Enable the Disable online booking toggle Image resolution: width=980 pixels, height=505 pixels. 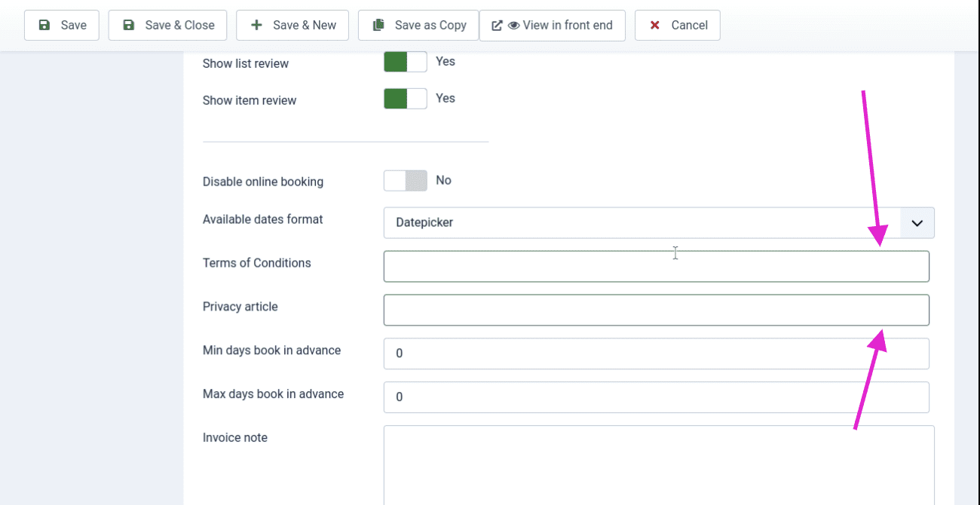(x=405, y=181)
